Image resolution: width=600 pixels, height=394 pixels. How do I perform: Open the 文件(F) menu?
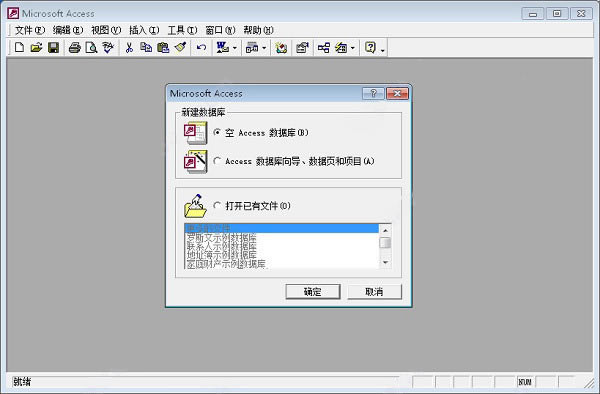point(29,30)
